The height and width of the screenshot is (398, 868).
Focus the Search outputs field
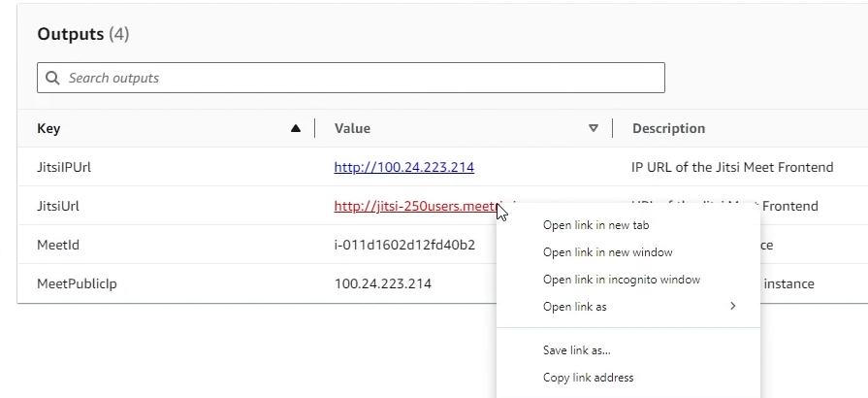[x=359, y=78]
